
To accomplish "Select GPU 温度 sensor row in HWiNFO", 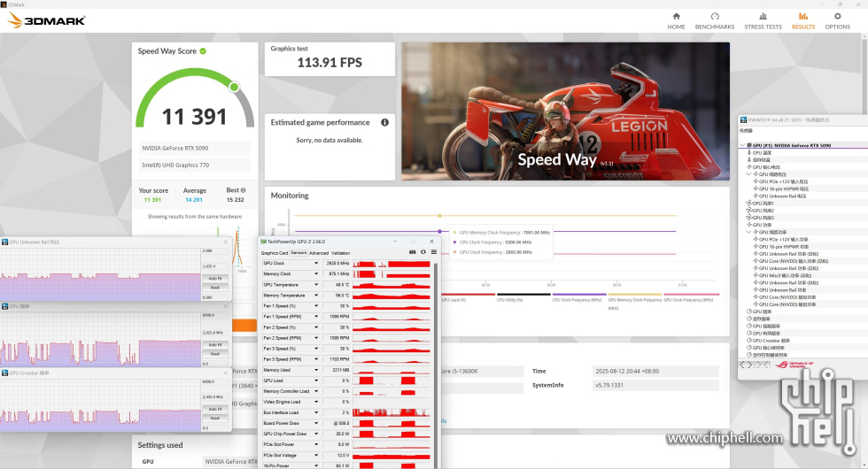I will coord(762,152).
